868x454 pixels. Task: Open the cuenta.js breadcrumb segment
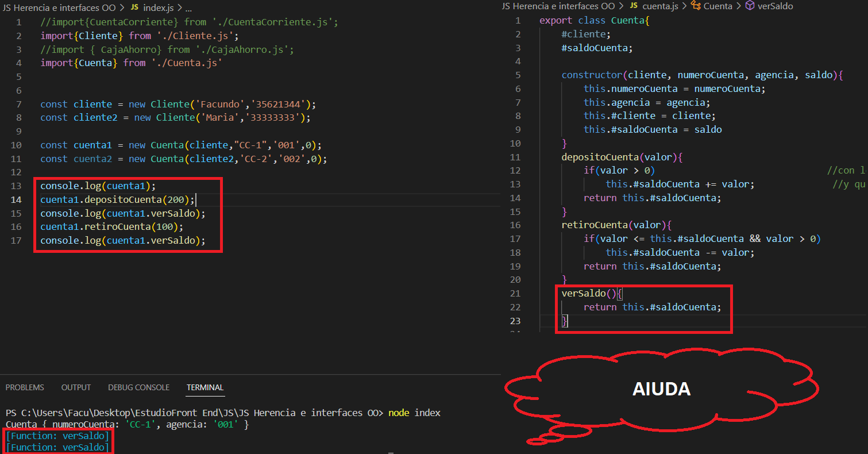pos(661,6)
